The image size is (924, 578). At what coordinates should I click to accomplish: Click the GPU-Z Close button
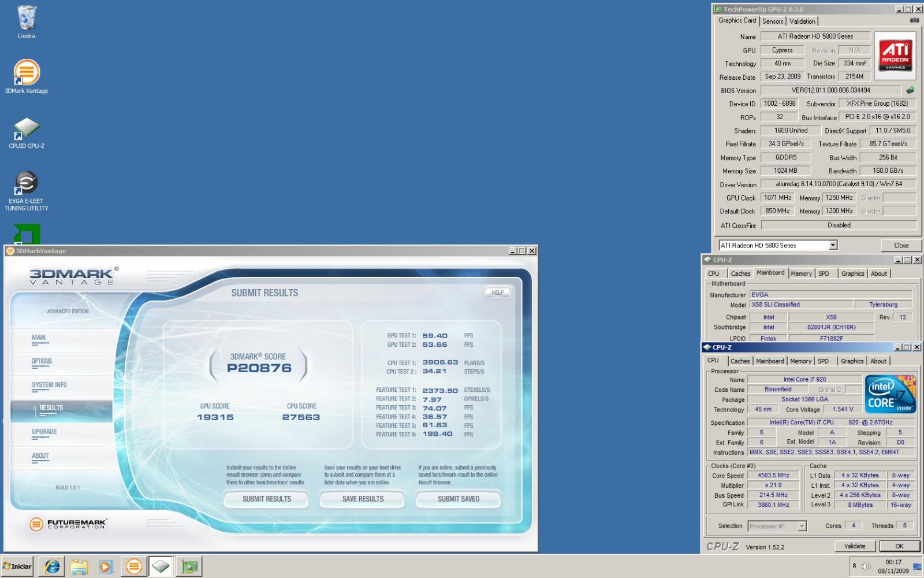(x=901, y=246)
